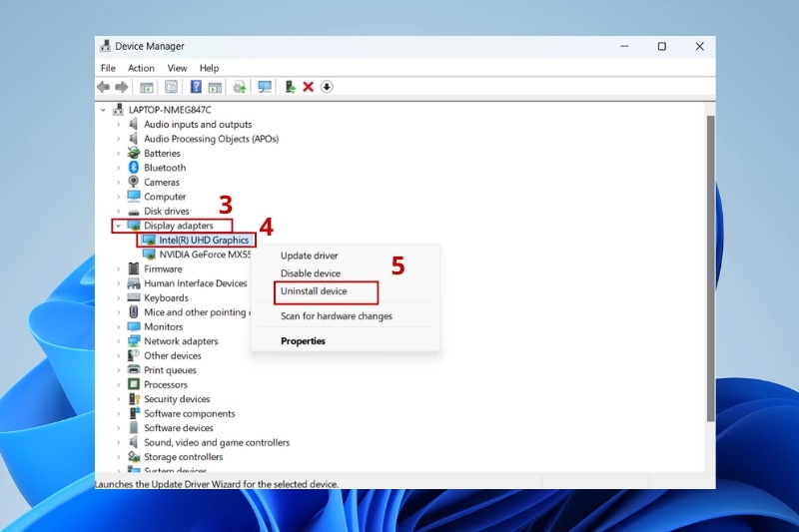Click the Back arrow toolbar icon
The height and width of the screenshot is (532, 799).
pos(104,87)
